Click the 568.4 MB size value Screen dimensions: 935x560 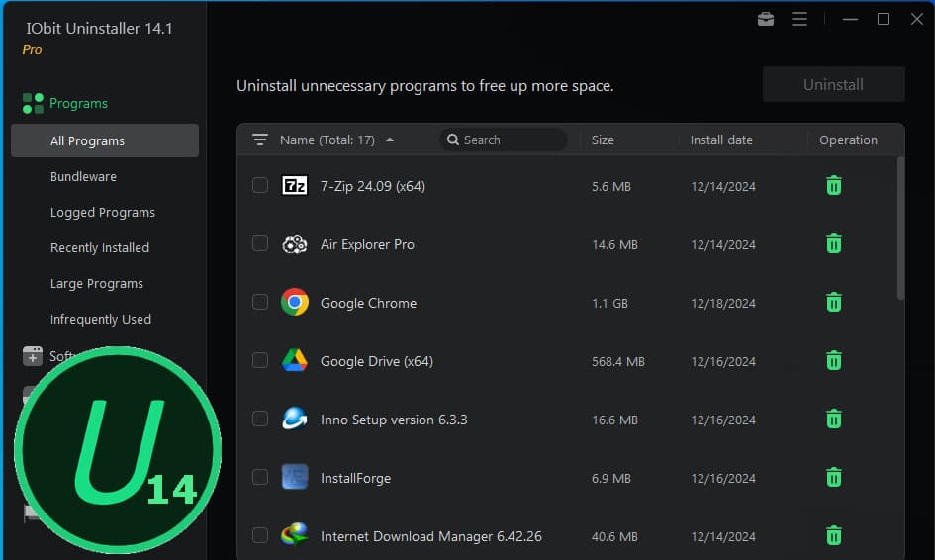[617, 361]
